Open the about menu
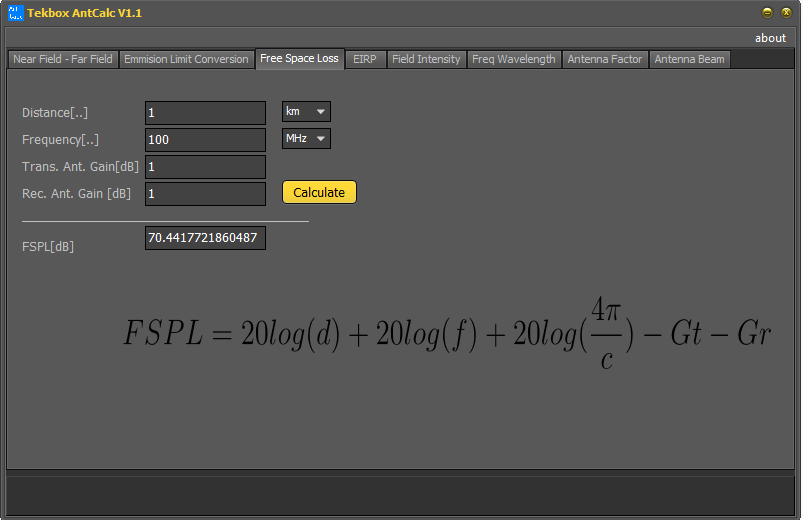 770,38
